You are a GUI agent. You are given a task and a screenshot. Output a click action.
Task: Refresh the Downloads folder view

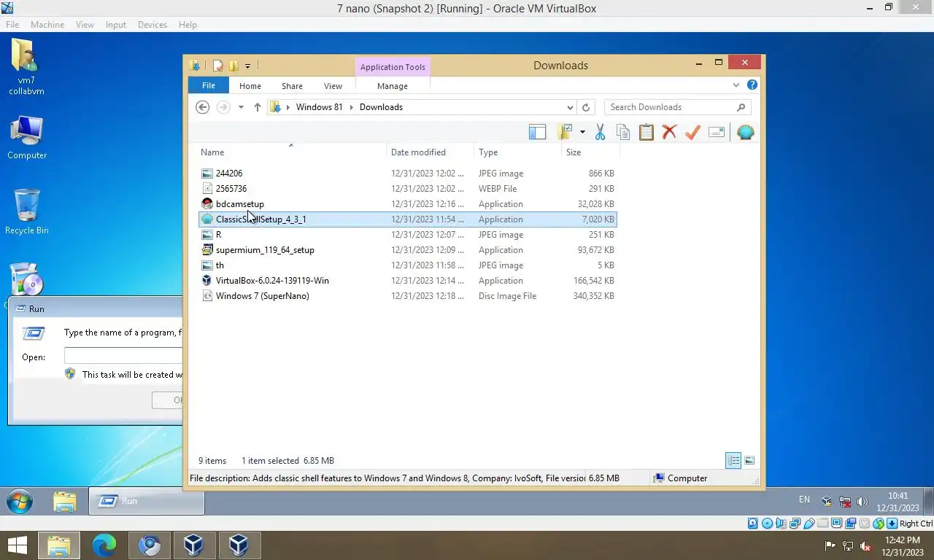click(x=585, y=107)
